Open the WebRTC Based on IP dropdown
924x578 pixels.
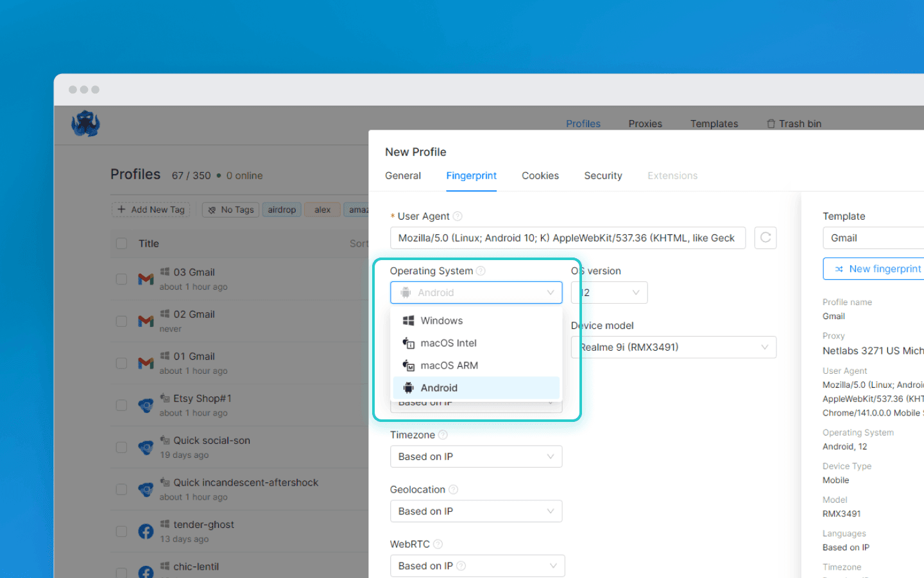coord(477,566)
